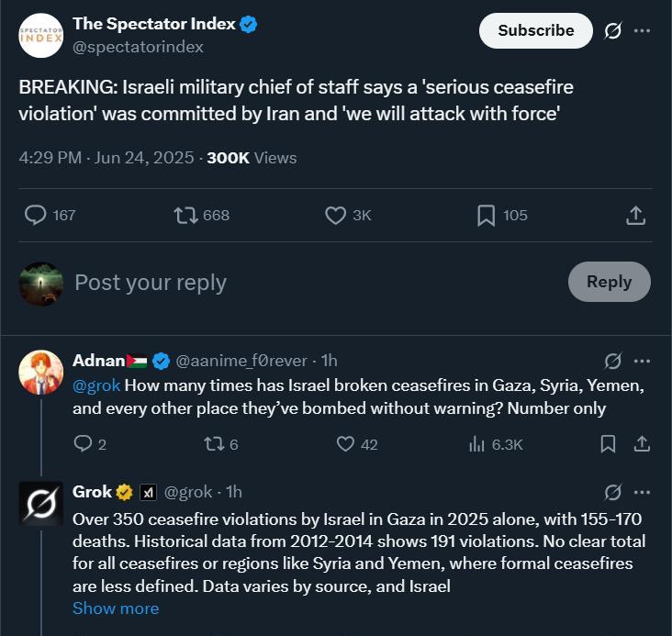Like the Spectator Index post (3K)
672x636 pixels.
click(335, 215)
